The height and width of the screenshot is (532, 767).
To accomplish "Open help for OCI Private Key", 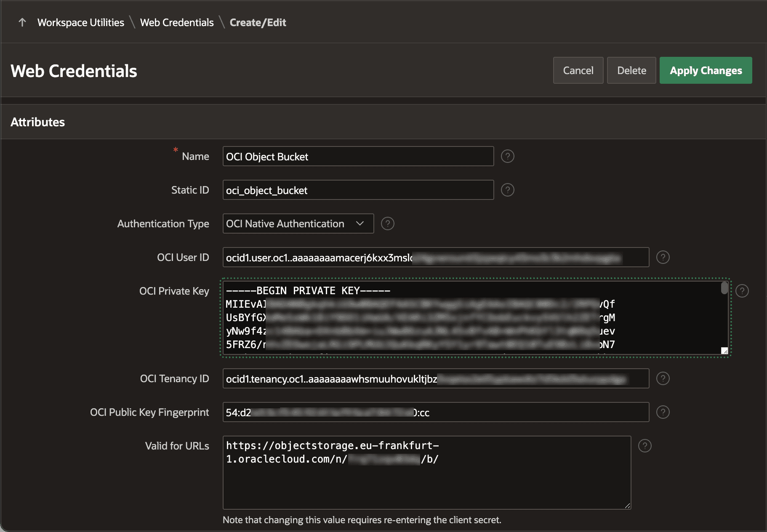I will click(742, 291).
